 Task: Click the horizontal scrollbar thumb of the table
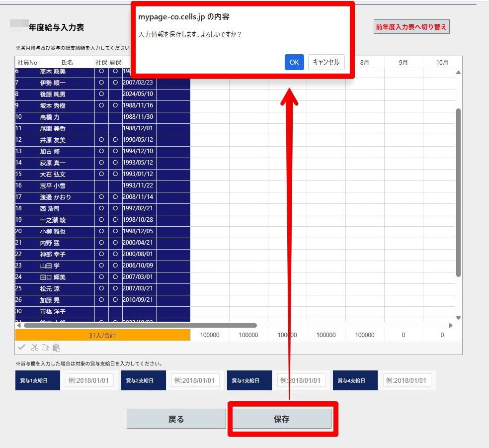[x=140, y=325]
